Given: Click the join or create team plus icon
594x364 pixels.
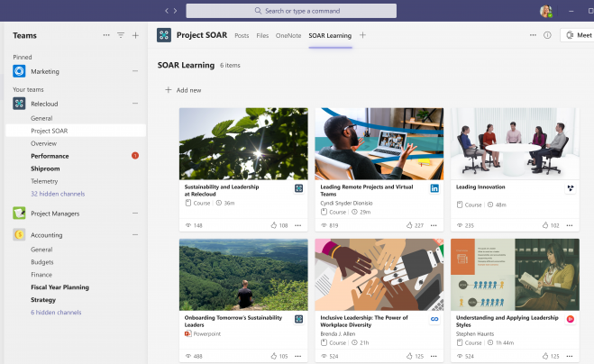Looking at the screenshot, I should coord(135,35).
